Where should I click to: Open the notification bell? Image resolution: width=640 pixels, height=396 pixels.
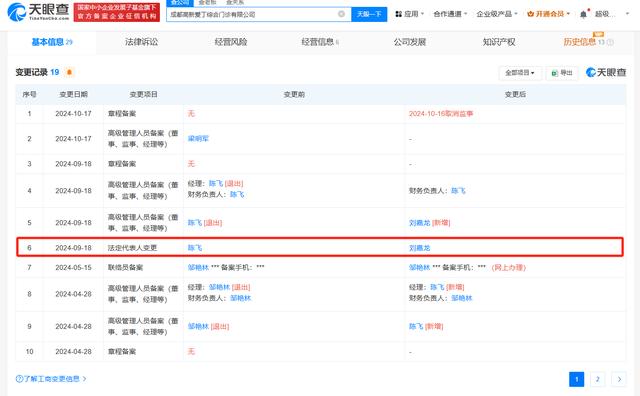[583, 15]
